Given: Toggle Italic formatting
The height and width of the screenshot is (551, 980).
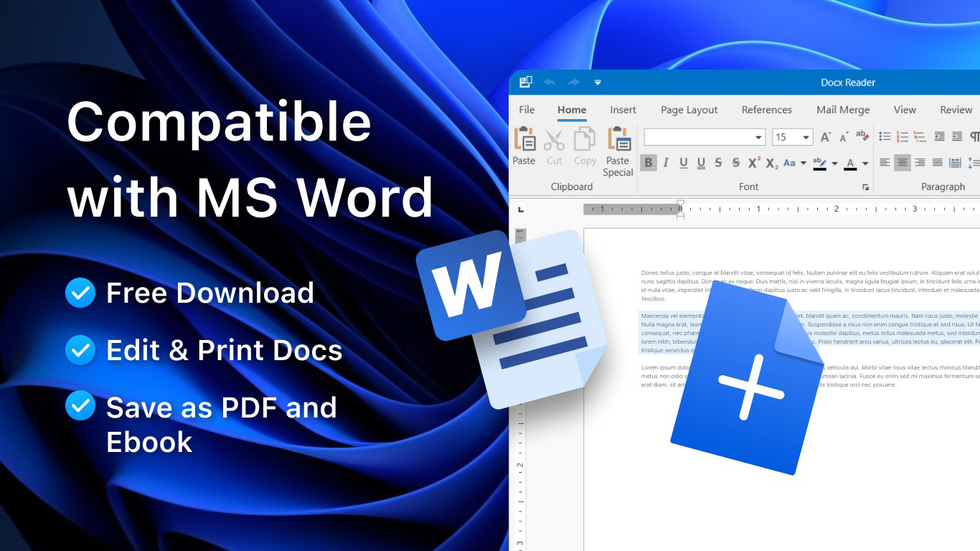Looking at the screenshot, I should point(666,163).
